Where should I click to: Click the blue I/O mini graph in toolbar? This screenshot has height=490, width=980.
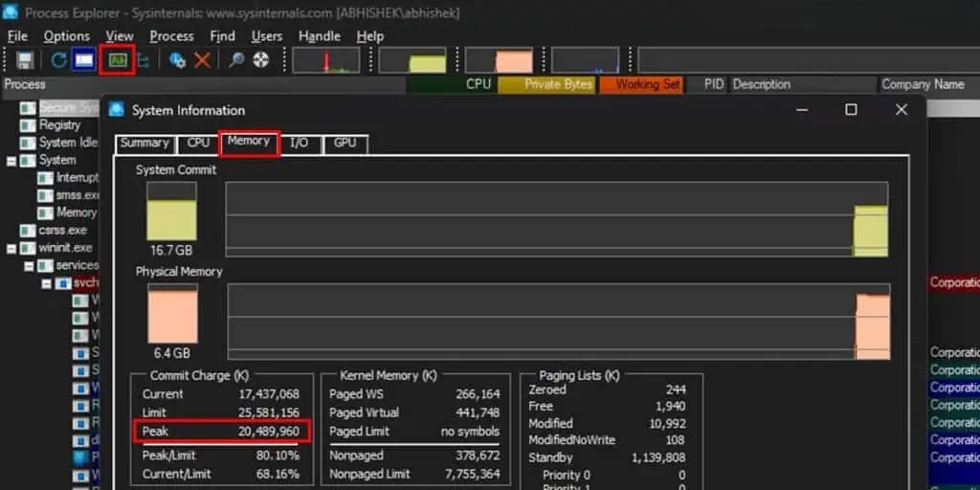tap(585, 60)
